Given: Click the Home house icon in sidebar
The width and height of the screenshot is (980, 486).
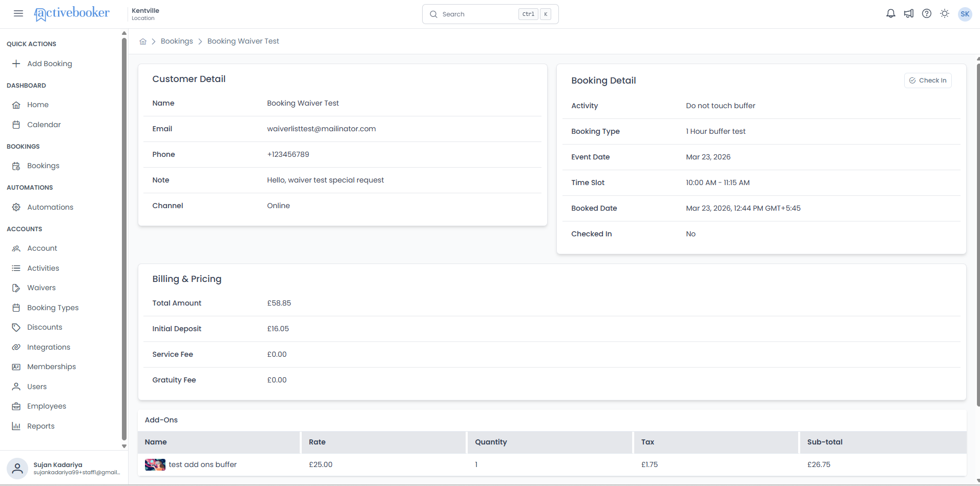Looking at the screenshot, I should click(16, 105).
